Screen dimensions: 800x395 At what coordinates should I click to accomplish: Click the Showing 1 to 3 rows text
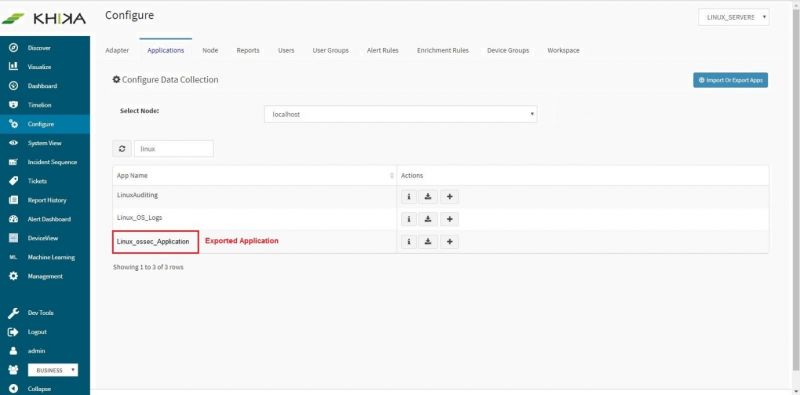[148, 267]
